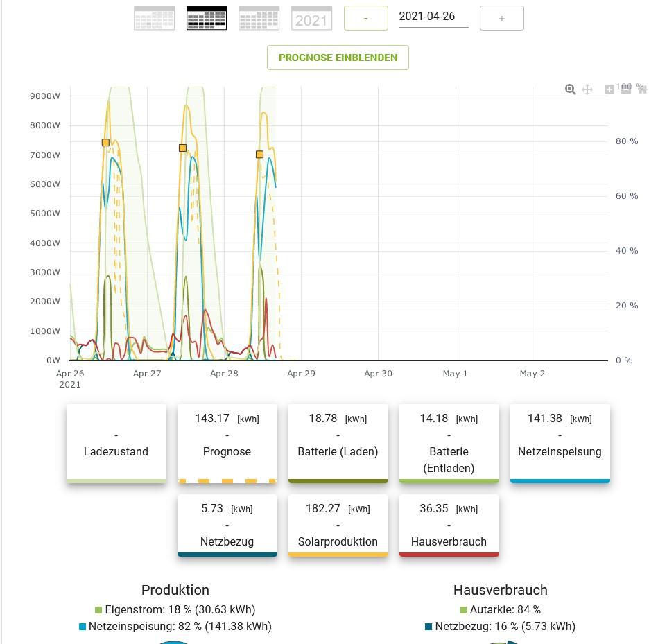The image size is (658, 644).
Task: Click the PROGNOSE EINBLENDEN button
Action: pos(338,58)
